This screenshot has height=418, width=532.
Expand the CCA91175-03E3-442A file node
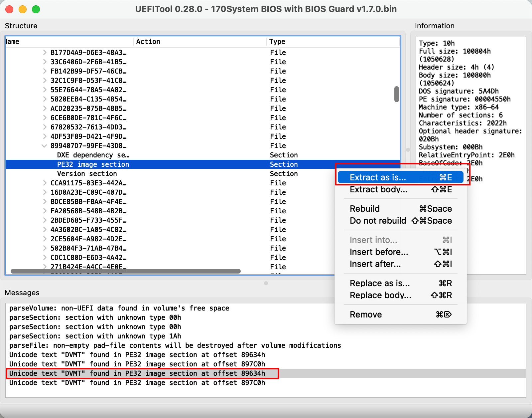[x=45, y=183]
